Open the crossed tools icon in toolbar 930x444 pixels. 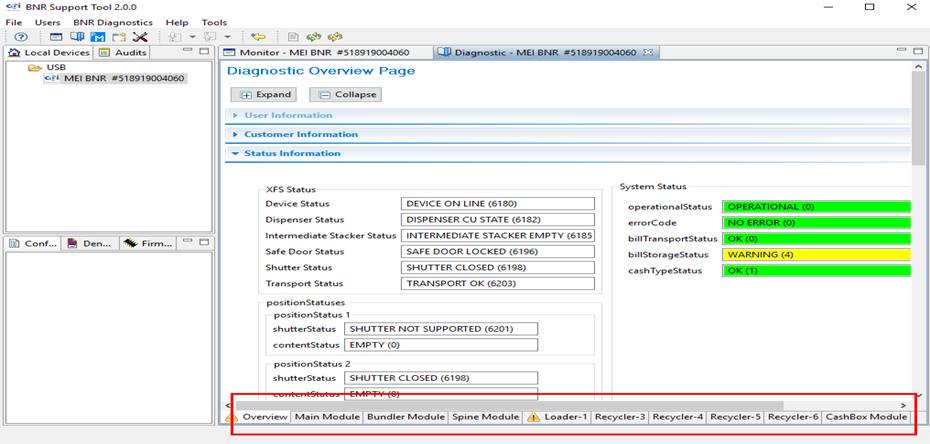tap(140, 37)
